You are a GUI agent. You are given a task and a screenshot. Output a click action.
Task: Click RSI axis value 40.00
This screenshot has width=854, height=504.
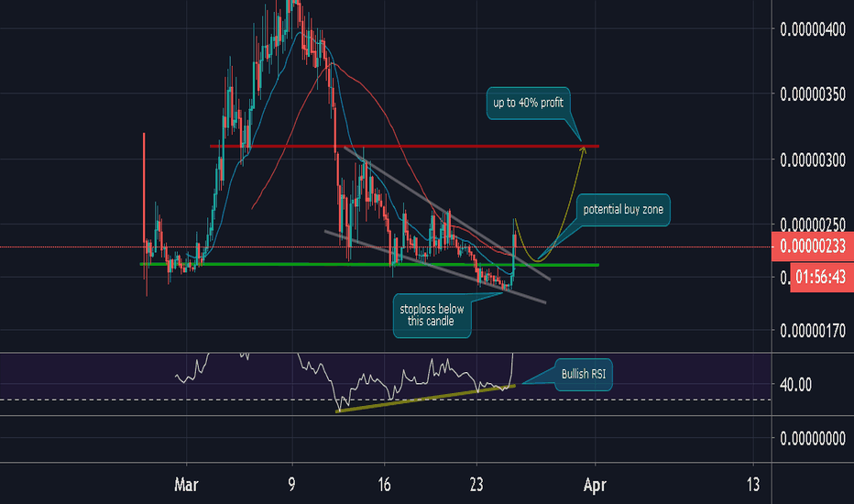tap(795, 385)
